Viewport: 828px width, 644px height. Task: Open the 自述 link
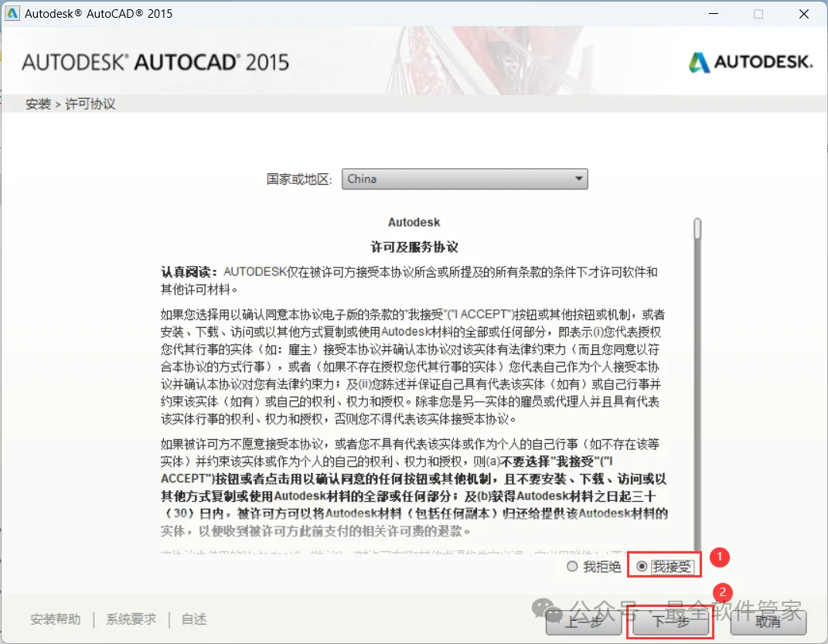tap(194, 619)
